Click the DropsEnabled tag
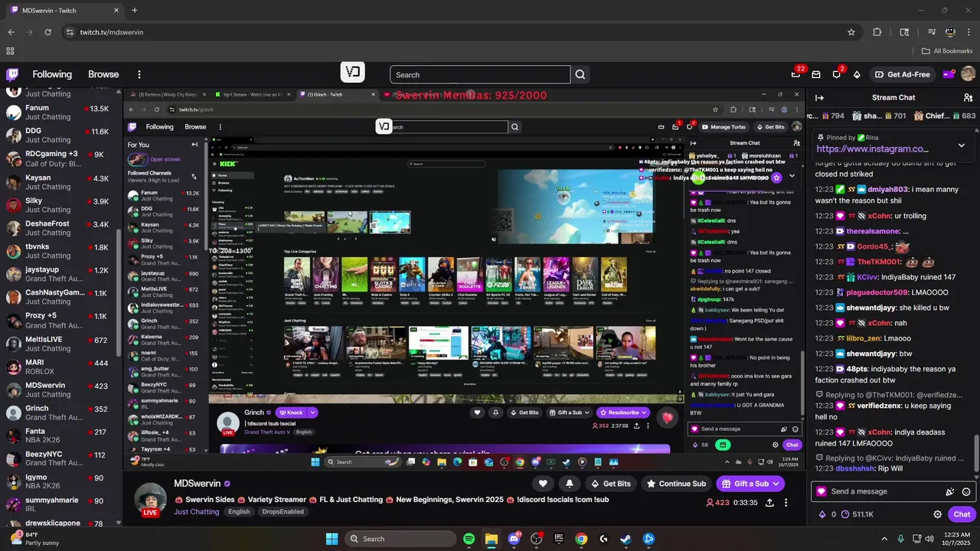The height and width of the screenshot is (551, 980). click(x=283, y=511)
